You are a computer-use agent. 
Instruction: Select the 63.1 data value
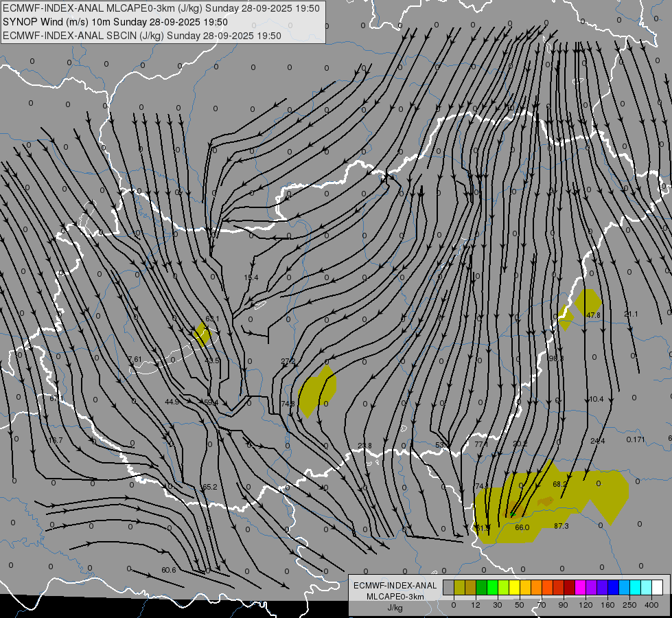click(x=212, y=319)
